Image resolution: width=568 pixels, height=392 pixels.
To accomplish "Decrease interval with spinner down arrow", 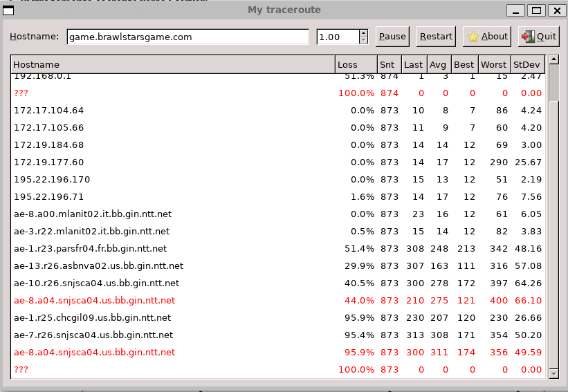I will point(364,41).
